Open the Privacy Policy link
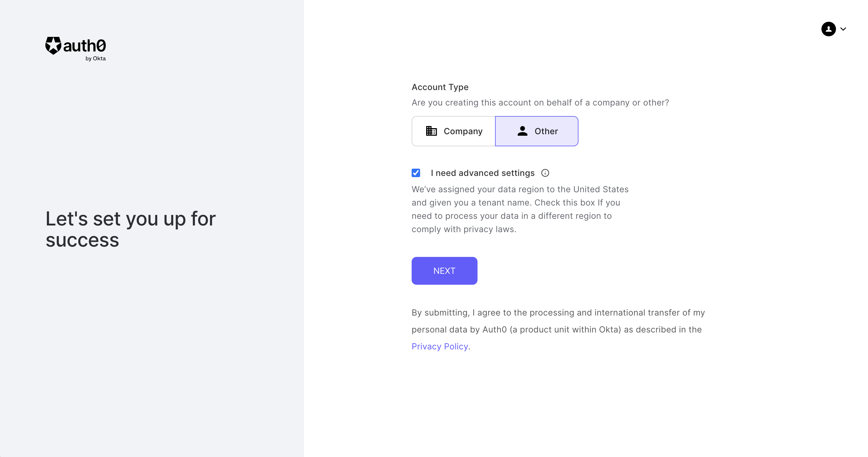 click(439, 346)
